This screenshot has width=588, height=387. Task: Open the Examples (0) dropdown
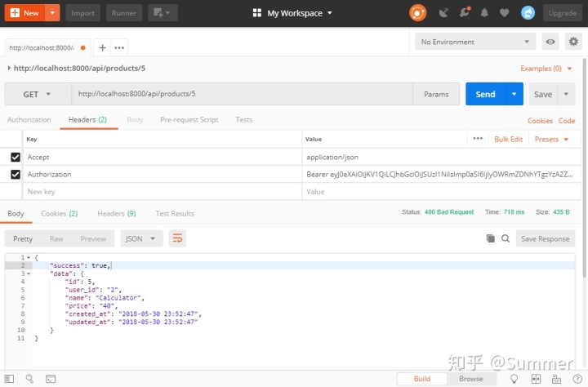click(546, 69)
